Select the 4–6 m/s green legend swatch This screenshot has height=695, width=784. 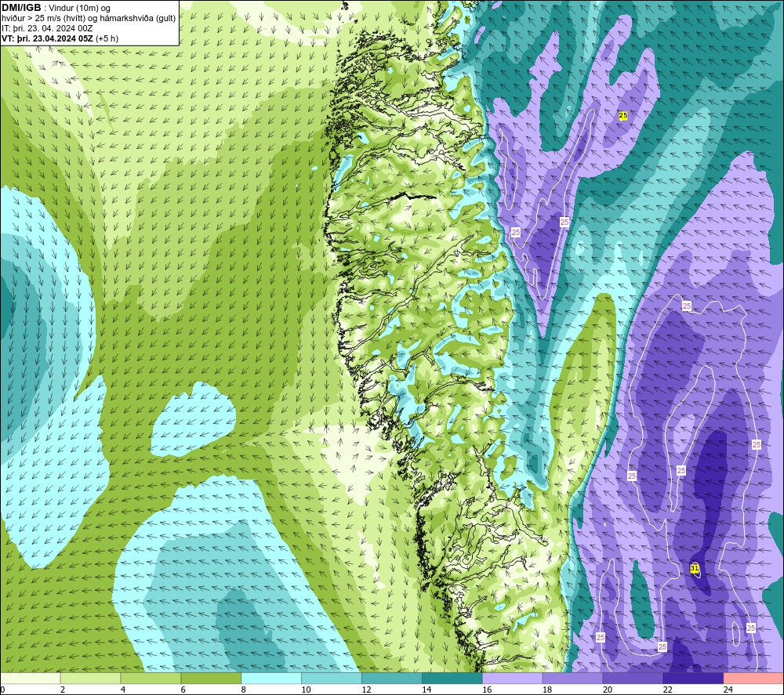pyautogui.click(x=151, y=678)
